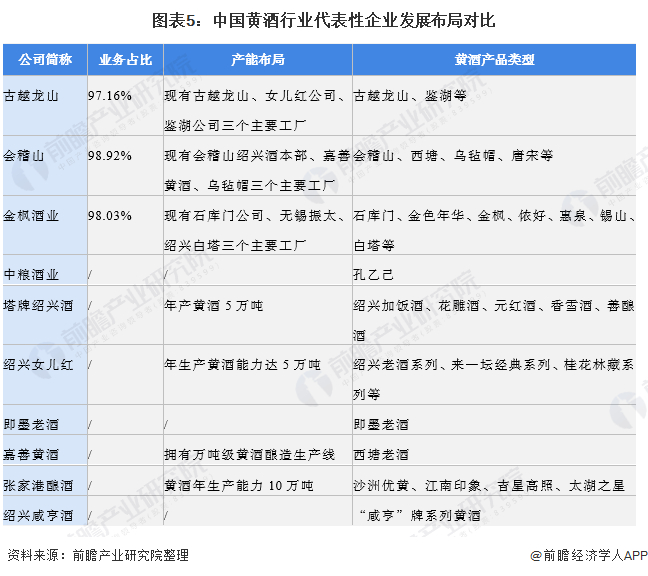This screenshot has width=648, height=576.
Task: Click the company name 古越龙山 cell
Action: (45, 105)
